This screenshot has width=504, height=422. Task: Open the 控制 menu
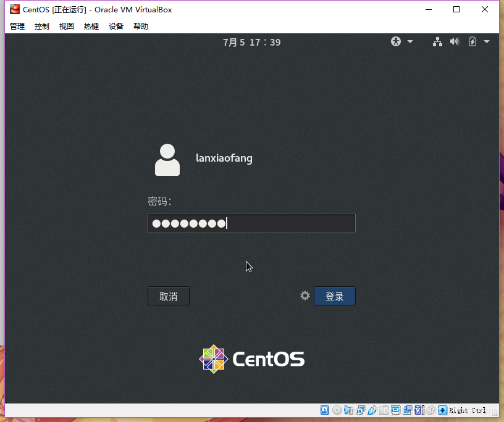(42, 27)
